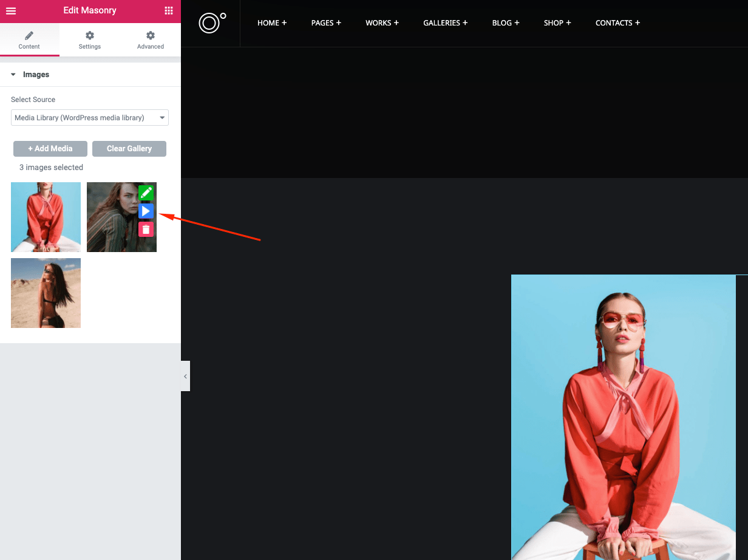Open the Elementor hamburger menu

click(x=11, y=11)
